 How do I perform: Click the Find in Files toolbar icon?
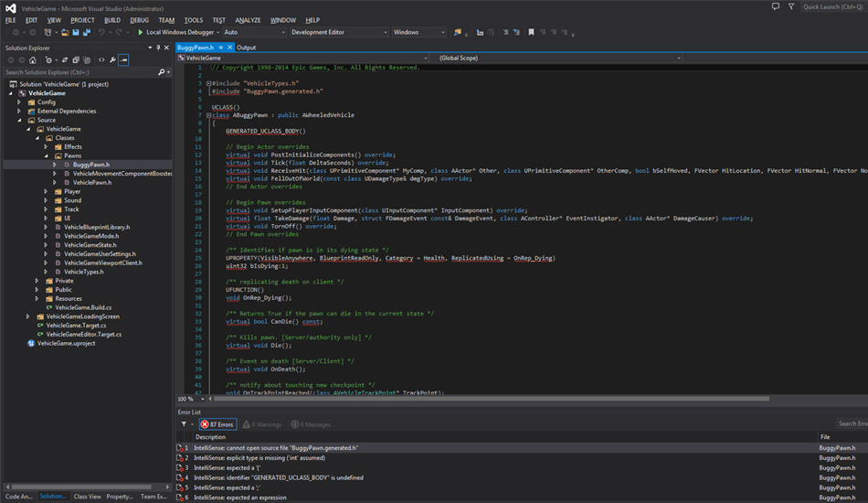point(457,32)
